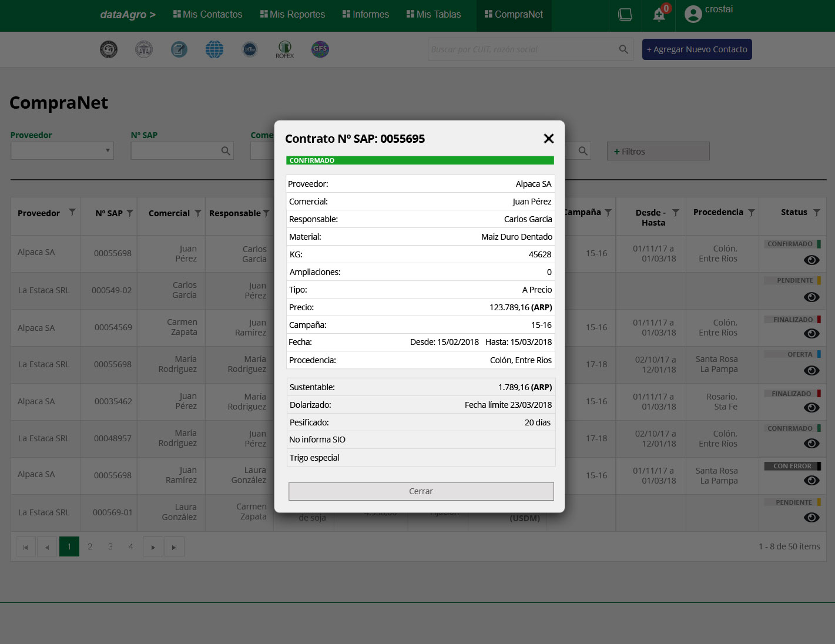Expand the + Filtros panel
The height and width of the screenshot is (644, 835).
[x=658, y=151]
